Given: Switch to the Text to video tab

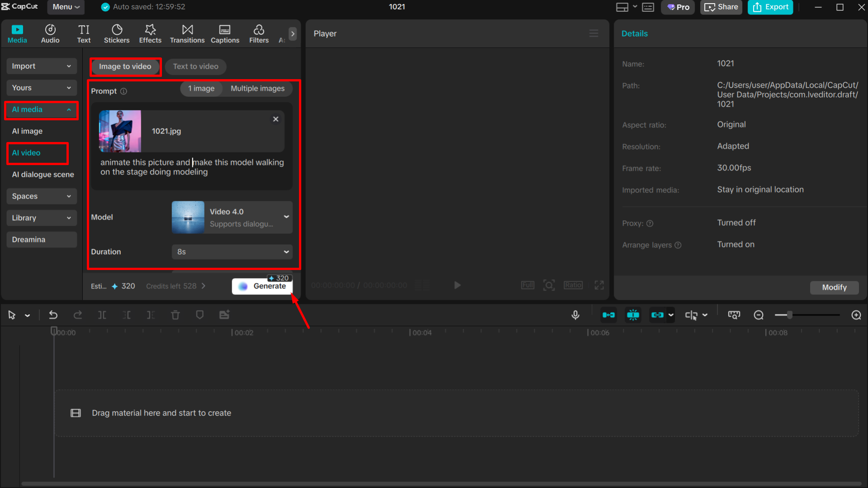Looking at the screenshot, I should point(195,66).
